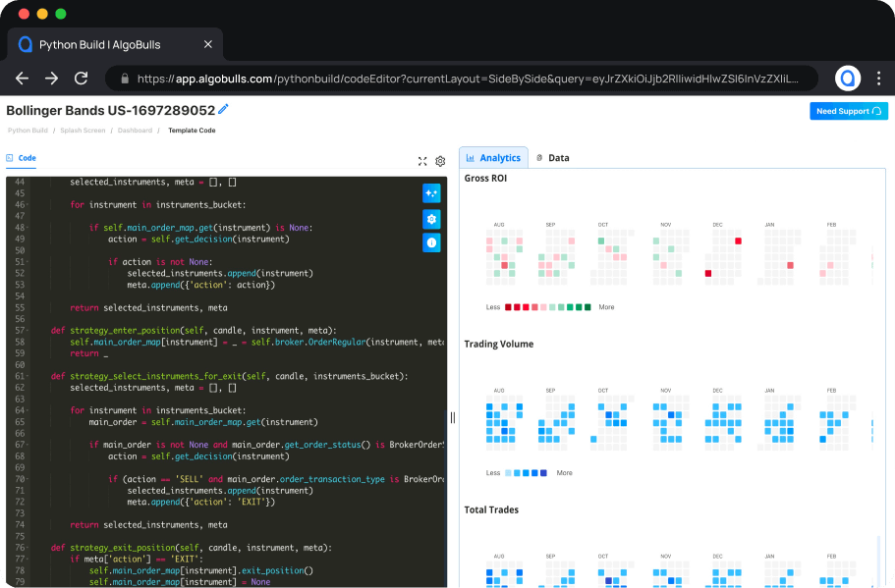This screenshot has height=588, width=895.
Task: Click the lightest blue Trading Volume legend swatch
Action: (508, 473)
